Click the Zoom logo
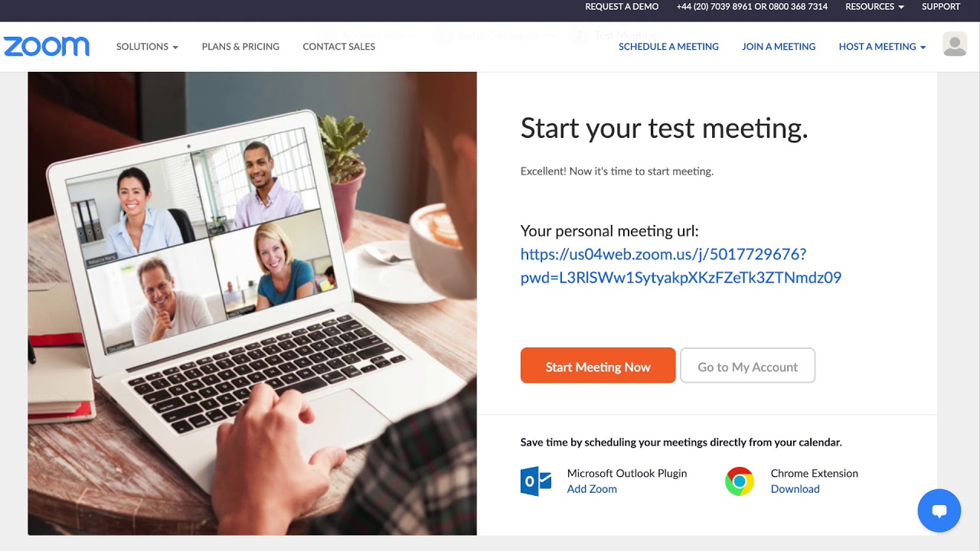Image resolution: width=980 pixels, height=551 pixels. 47,47
